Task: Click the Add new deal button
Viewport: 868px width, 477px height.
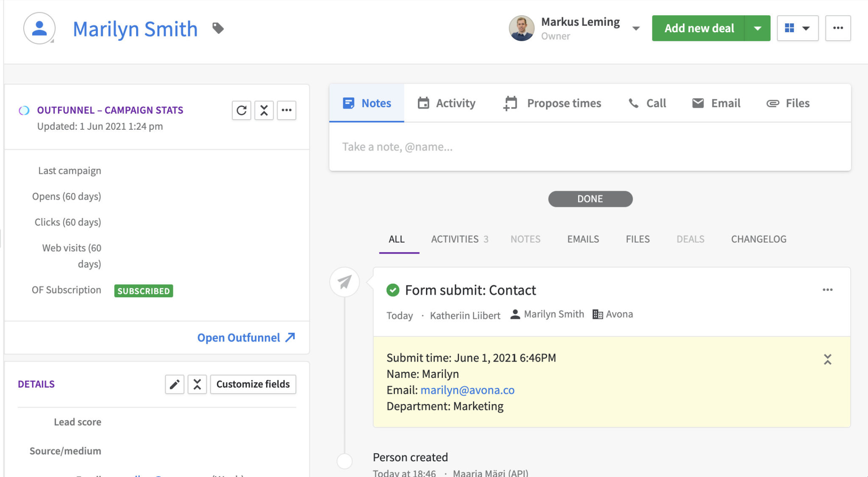Action: (x=699, y=28)
